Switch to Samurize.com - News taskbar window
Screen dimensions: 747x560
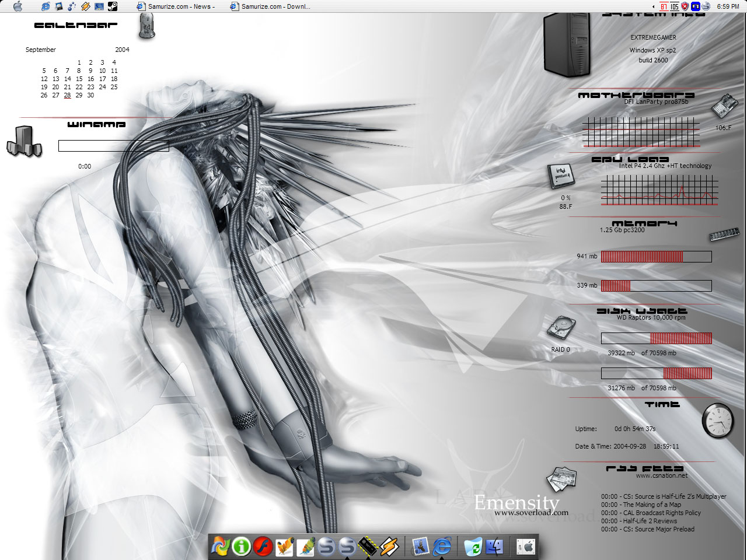pyautogui.click(x=176, y=6)
